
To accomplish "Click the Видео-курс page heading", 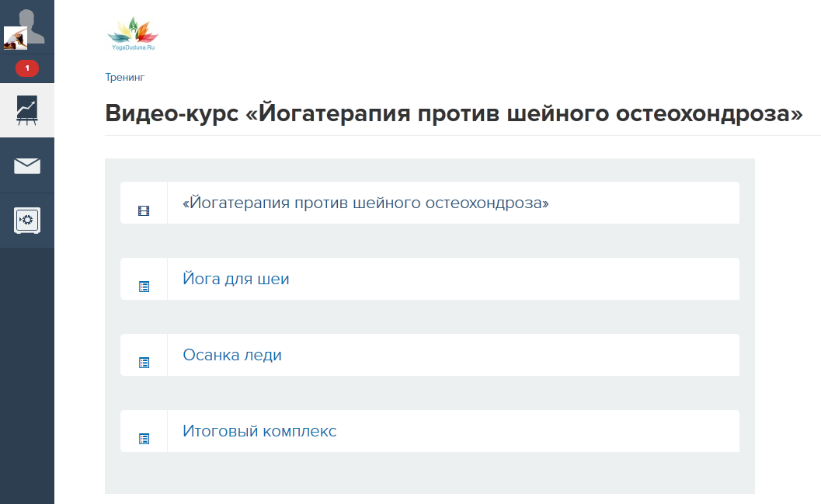I will [x=454, y=113].
